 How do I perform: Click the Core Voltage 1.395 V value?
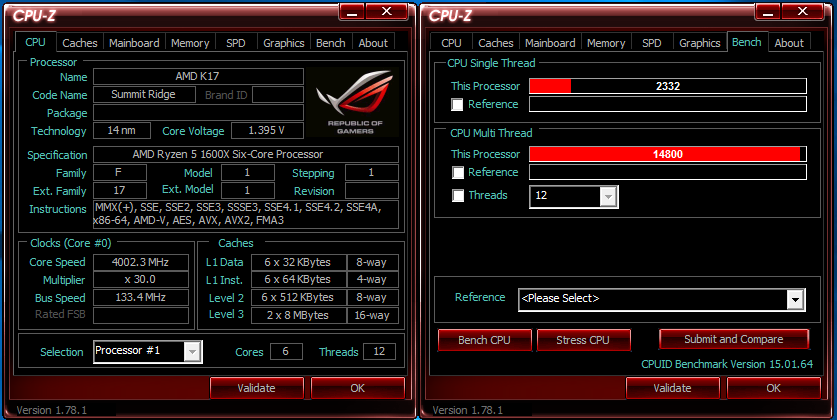pyautogui.click(x=267, y=130)
